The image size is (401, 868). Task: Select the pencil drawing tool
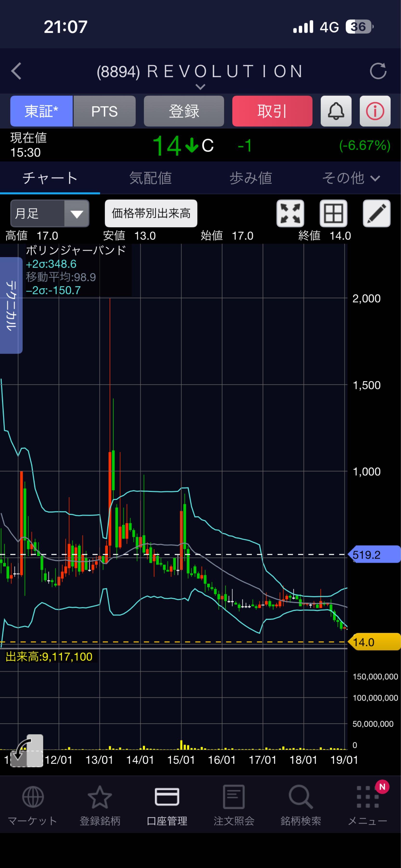(376, 213)
